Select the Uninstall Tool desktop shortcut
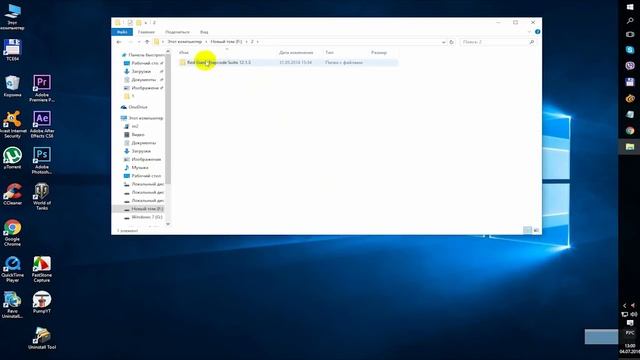The height and width of the screenshot is (360, 640). coord(42,338)
